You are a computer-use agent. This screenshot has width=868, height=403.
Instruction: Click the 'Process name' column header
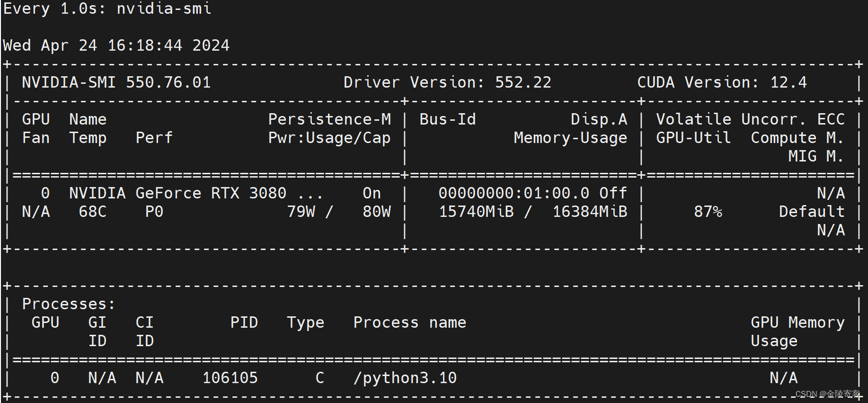[410, 322]
